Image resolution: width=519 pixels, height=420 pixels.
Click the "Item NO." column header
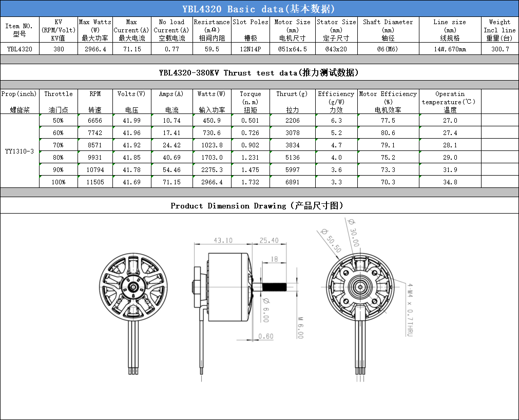coord(20,30)
